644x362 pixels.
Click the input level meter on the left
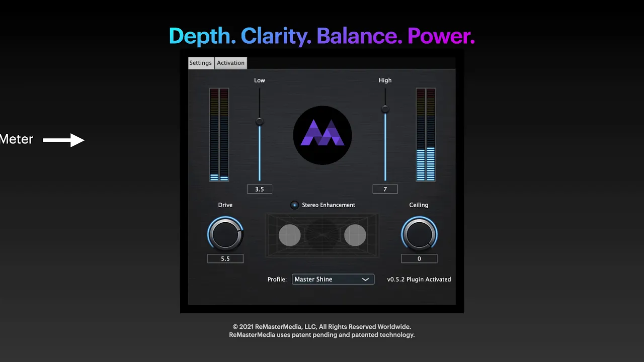click(x=219, y=135)
